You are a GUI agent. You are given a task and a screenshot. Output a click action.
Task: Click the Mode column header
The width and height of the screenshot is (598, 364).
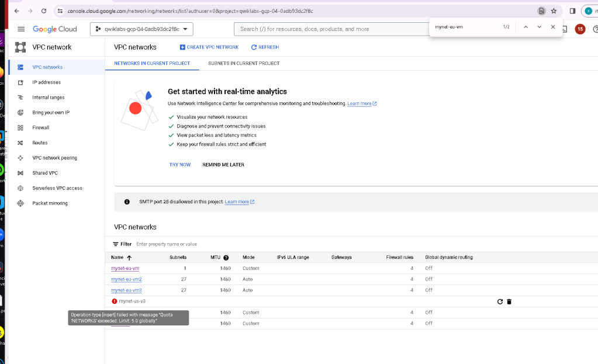point(248,258)
